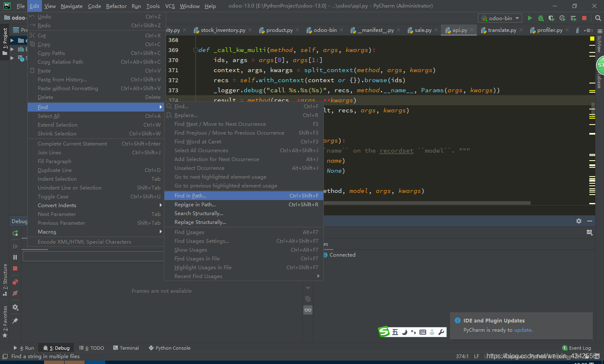Open the Event Log

[576, 348]
